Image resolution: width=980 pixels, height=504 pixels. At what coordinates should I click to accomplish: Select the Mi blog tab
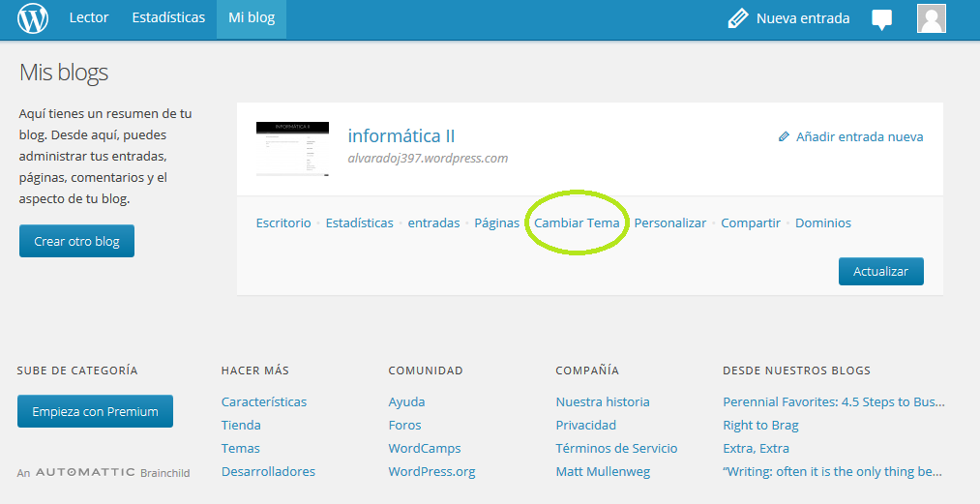pos(252,18)
